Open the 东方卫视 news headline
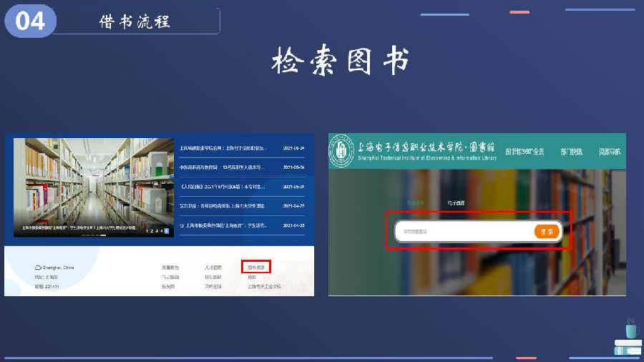Image resolution: width=644 pixels, height=362 pixels. [x=223, y=205]
